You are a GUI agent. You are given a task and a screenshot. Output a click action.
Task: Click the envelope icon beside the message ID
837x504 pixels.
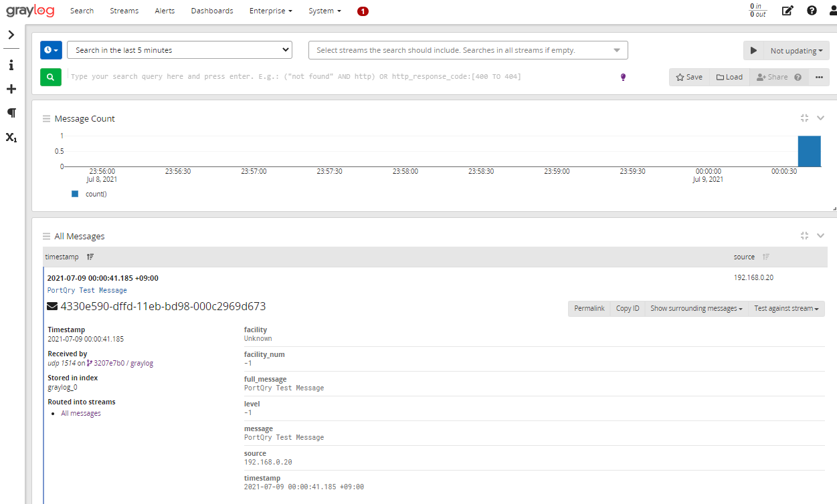(52, 305)
